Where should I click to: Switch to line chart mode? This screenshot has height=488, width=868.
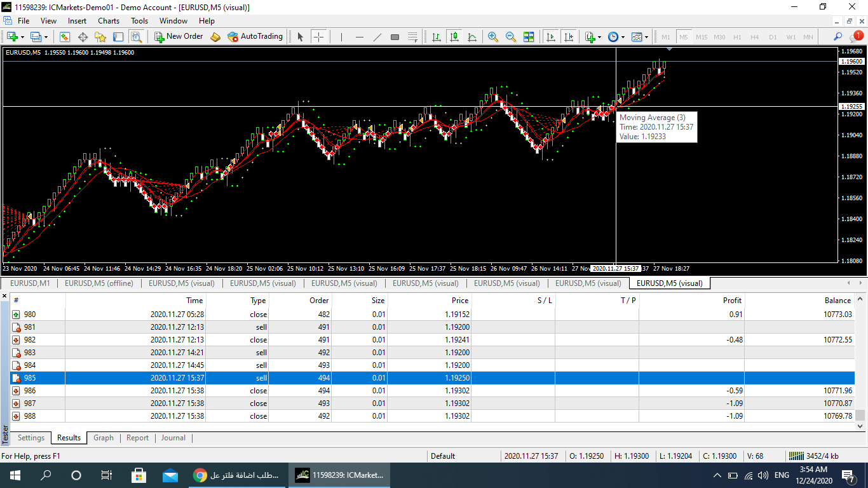point(472,37)
